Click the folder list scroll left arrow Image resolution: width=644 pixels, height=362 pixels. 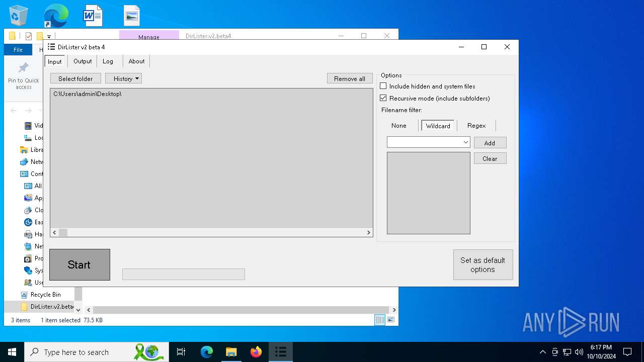tap(54, 232)
